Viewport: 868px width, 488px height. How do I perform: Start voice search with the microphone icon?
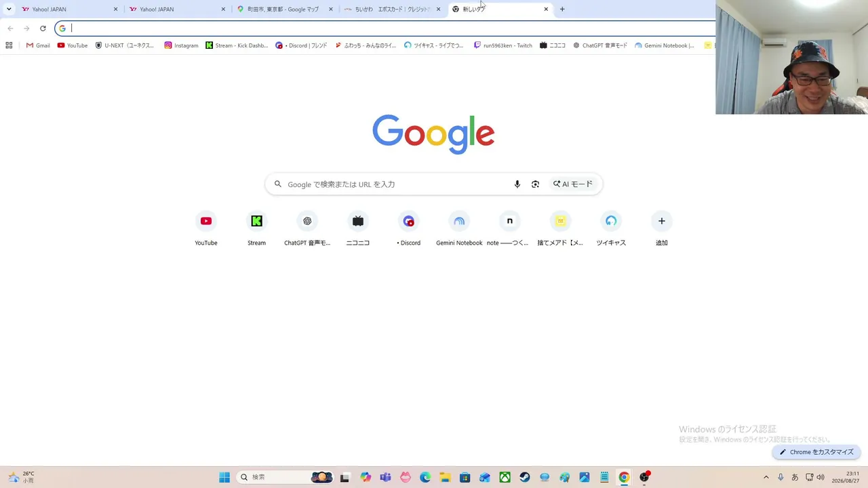pos(517,184)
